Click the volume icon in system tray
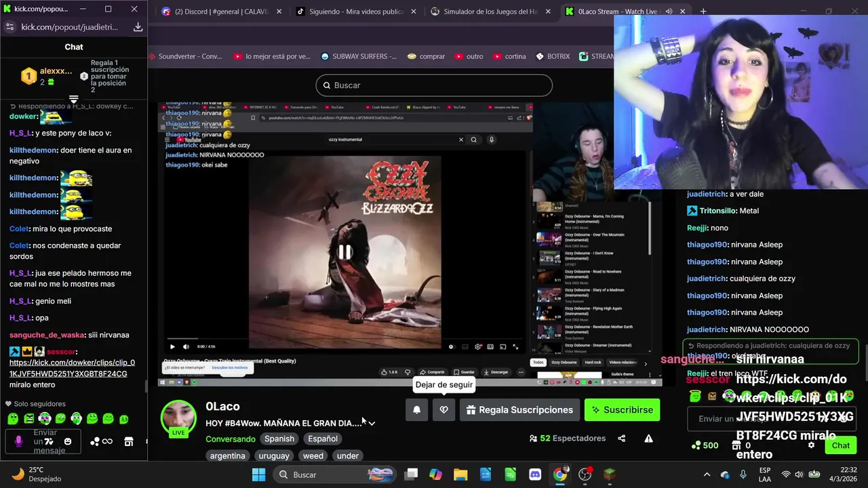Screen dimensions: 868x488 pos(800,474)
